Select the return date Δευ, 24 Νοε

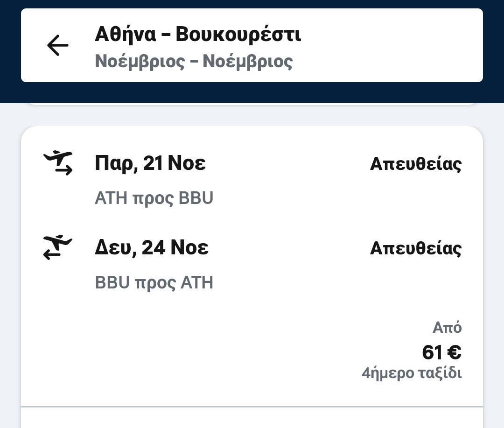coord(152,247)
